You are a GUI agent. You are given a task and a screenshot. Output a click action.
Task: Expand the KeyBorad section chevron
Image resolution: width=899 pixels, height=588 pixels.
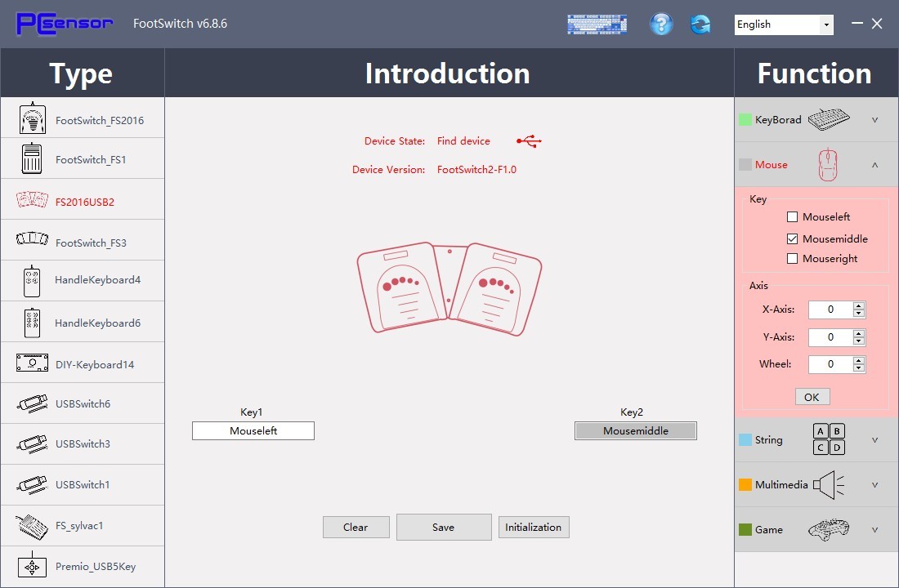[x=875, y=120]
